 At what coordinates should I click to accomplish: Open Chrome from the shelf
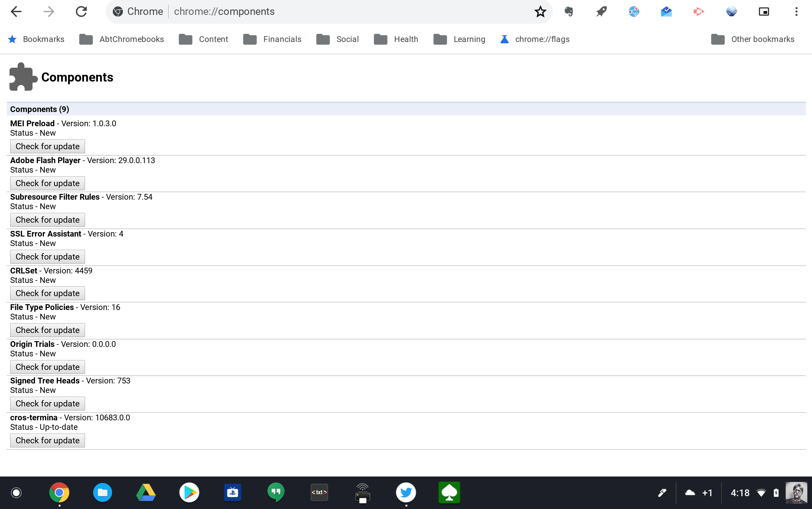click(59, 492)
